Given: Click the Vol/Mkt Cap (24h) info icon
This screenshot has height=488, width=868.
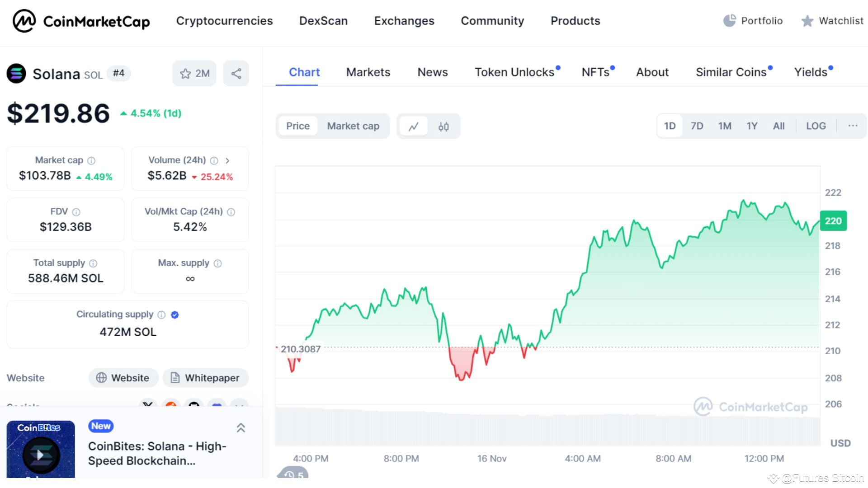Looking at the screenshot, I should pyautogui.click(x=231, y=212).
